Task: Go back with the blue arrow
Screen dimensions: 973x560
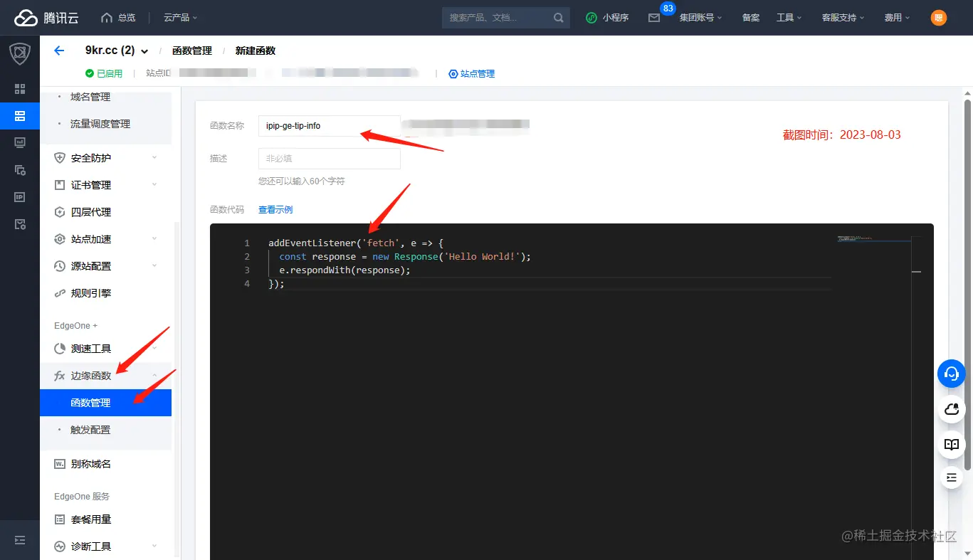Action: [59, 51]
